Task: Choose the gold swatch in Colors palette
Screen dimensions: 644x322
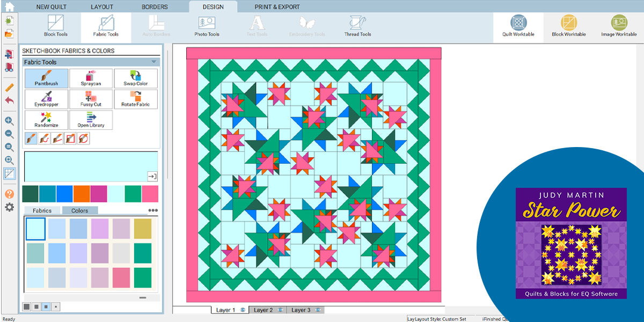Action: pos(143,229)
